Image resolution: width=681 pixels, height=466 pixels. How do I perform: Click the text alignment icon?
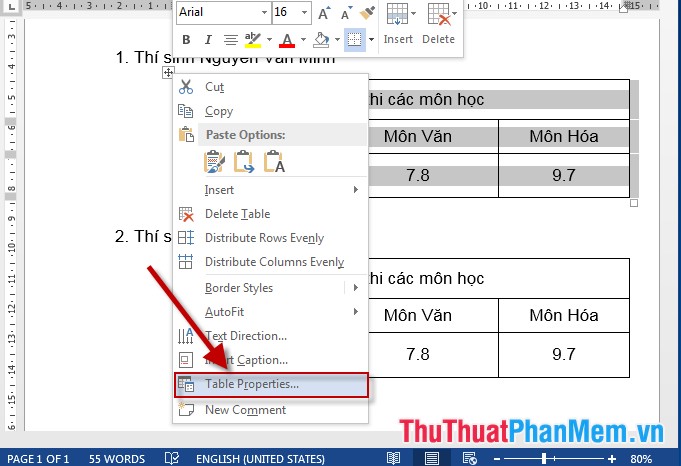click(230, 40)
